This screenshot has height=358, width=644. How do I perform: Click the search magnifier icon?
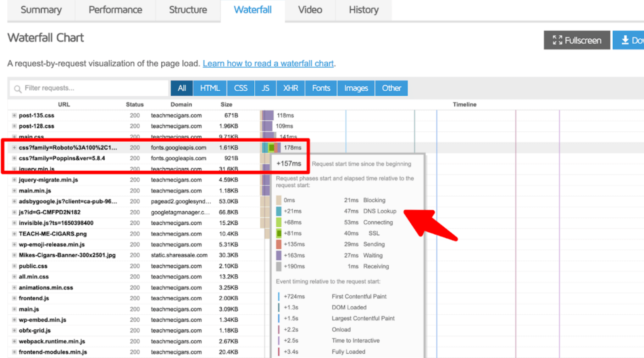18,89
